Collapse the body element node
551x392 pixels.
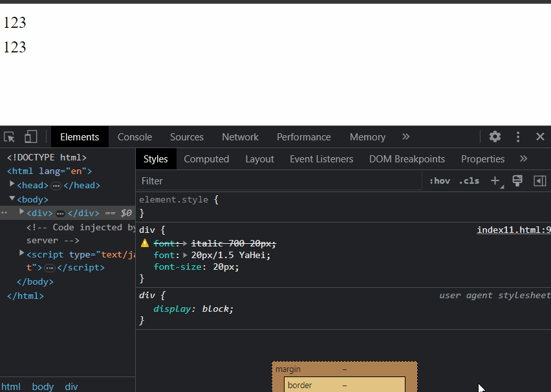tap(12, 199)
